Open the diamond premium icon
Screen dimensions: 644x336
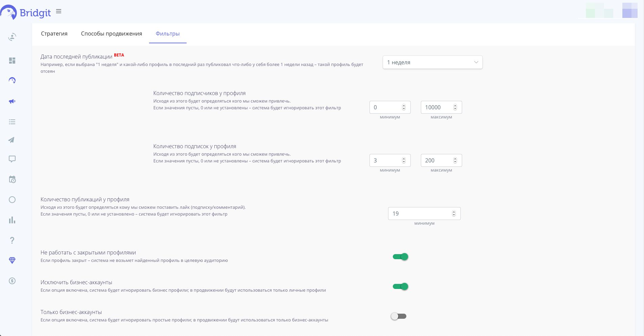12,260
